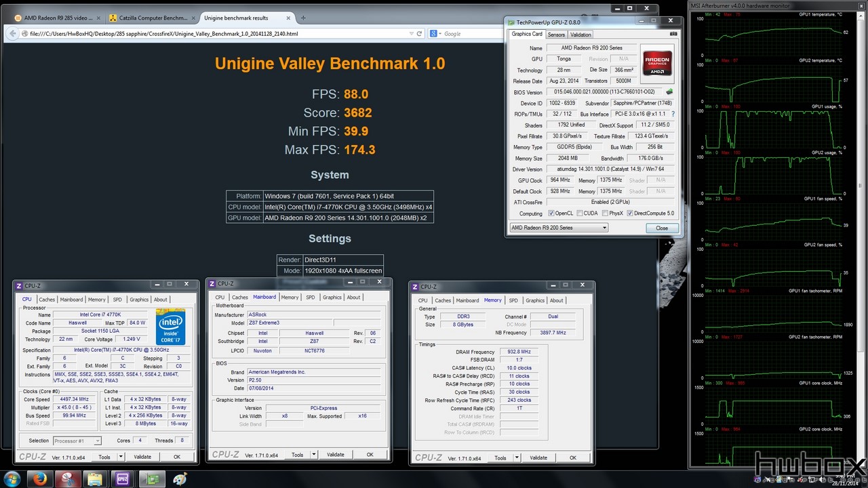This screenshot has width=868, height=488.
Task: Open the red fan app taskbar icon
Action: tap(68, 479)
